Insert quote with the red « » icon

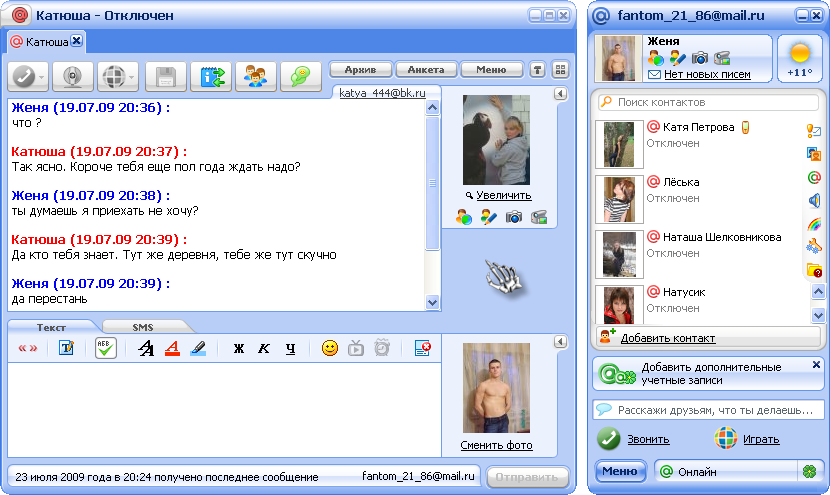[28, 348]
